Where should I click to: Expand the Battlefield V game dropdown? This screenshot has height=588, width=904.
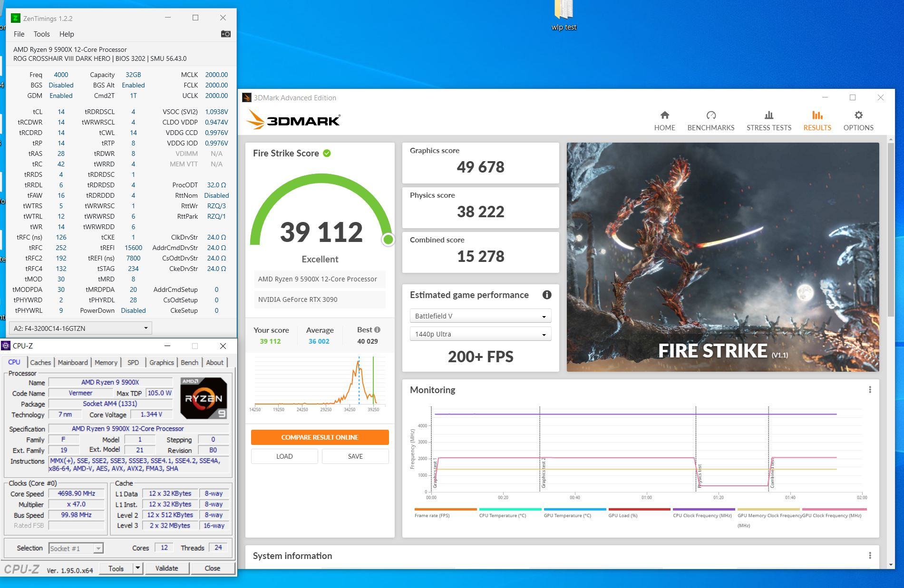(x=480, y=316)
